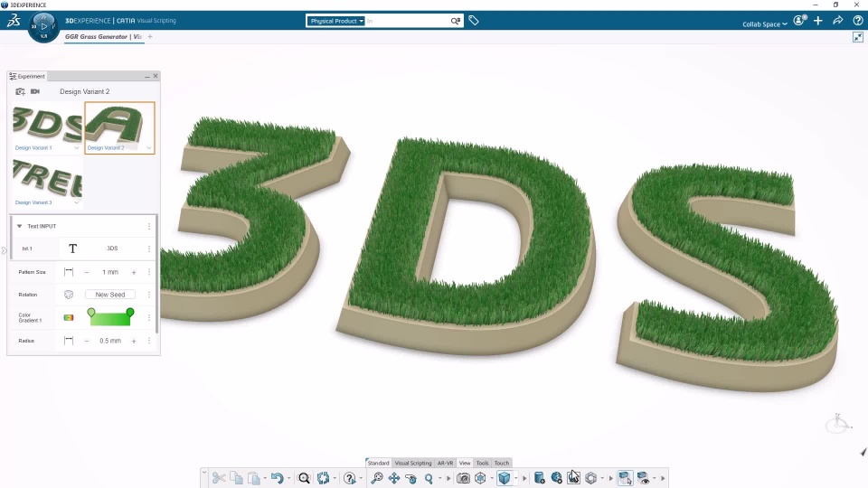Click the hexagon shape icon in toolbar
The width and height of the screenshot is (868, 488).
click(x=591, y=478)
